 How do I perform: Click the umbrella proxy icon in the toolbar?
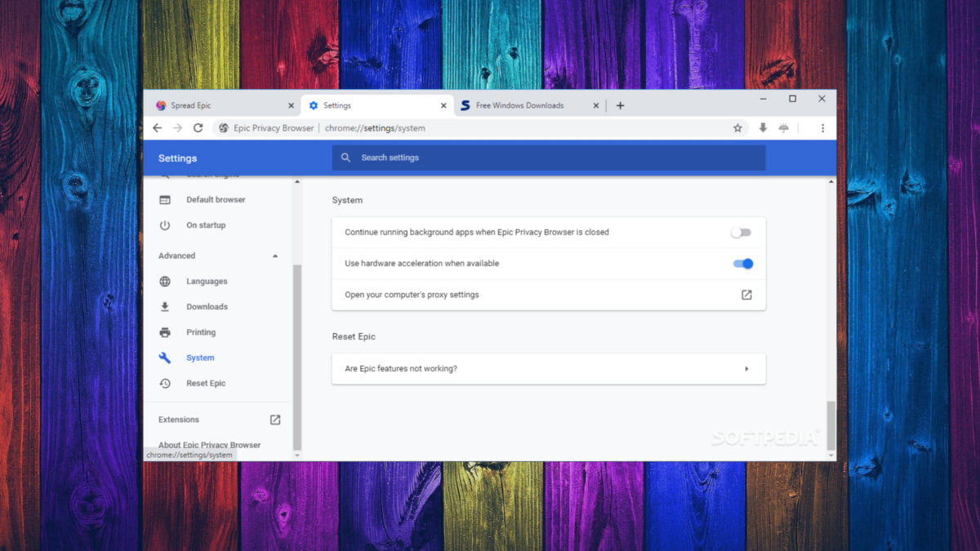784,128
